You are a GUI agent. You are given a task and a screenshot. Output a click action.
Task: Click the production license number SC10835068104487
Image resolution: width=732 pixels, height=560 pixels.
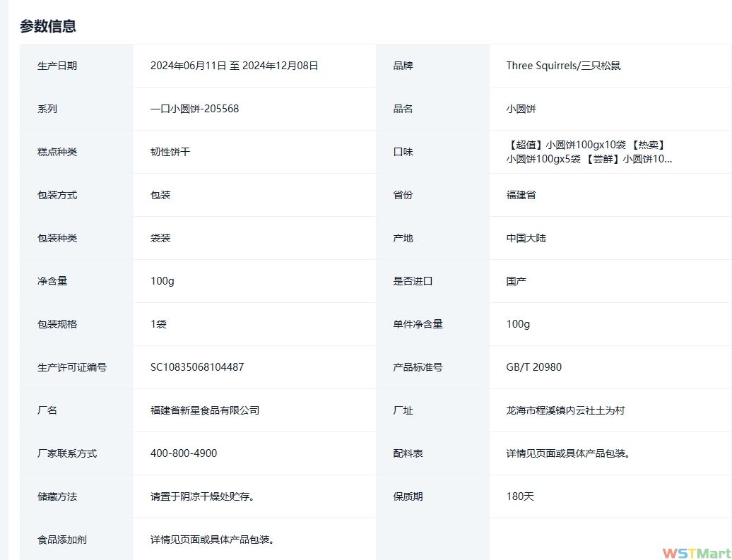coord(197,367)
